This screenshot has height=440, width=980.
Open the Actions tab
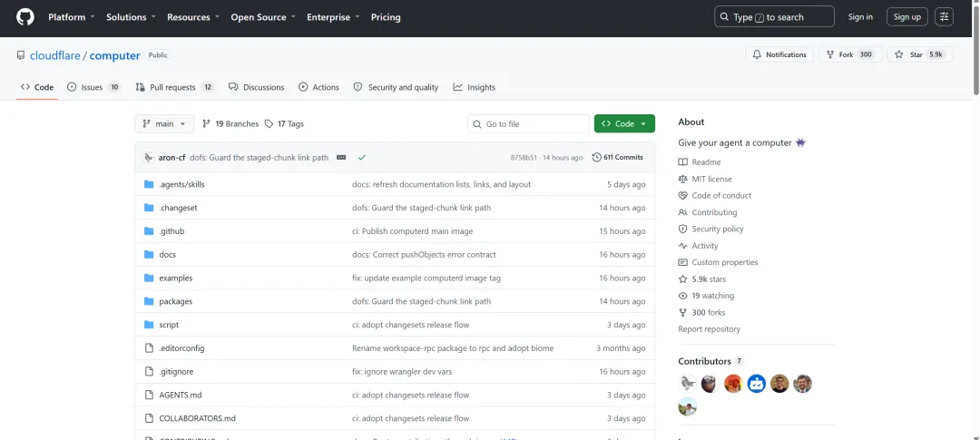(x=318, y=87)
